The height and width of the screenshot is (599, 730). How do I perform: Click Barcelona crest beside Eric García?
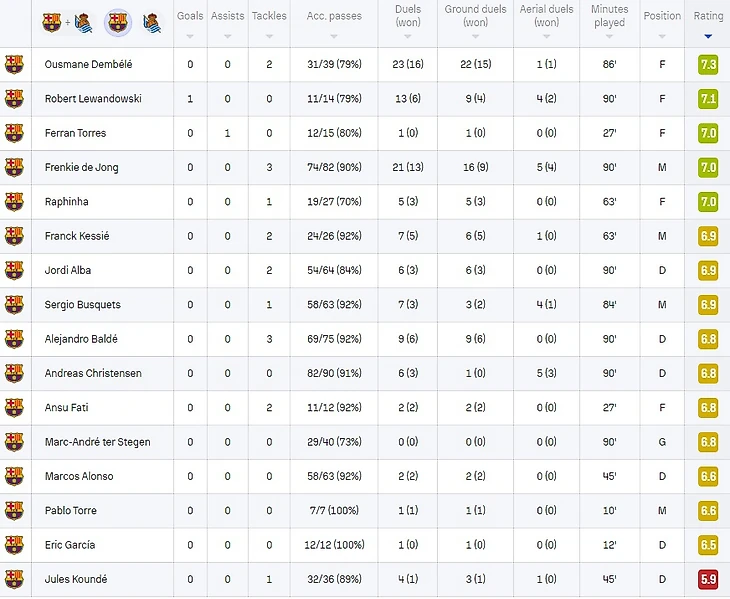pyautogui.click(x=14, y=545)
